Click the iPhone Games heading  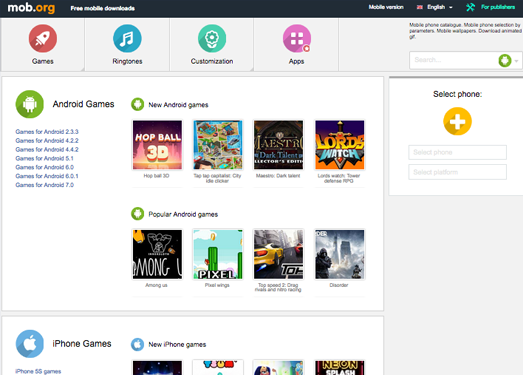pos(82,344)
